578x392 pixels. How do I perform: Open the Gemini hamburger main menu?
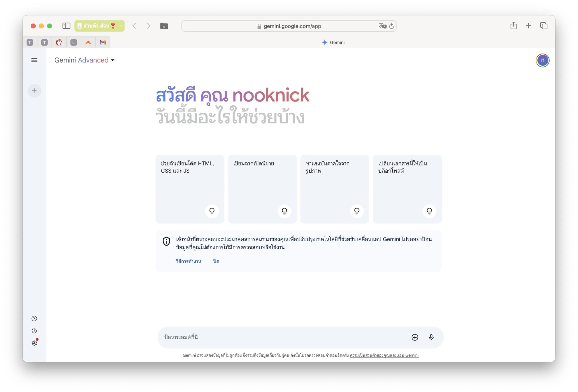pos(34,60)
